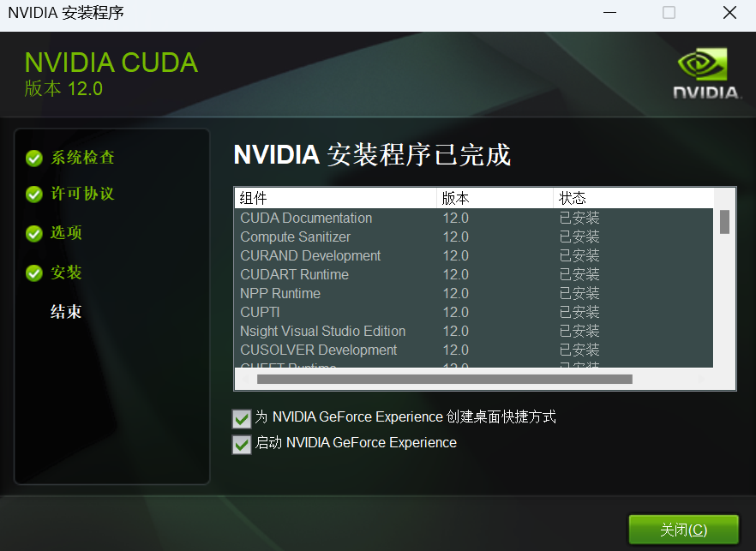The width and height of the screenshot is (756, 551).
Task: Click the 版本 column header
Action: [495, 198]
